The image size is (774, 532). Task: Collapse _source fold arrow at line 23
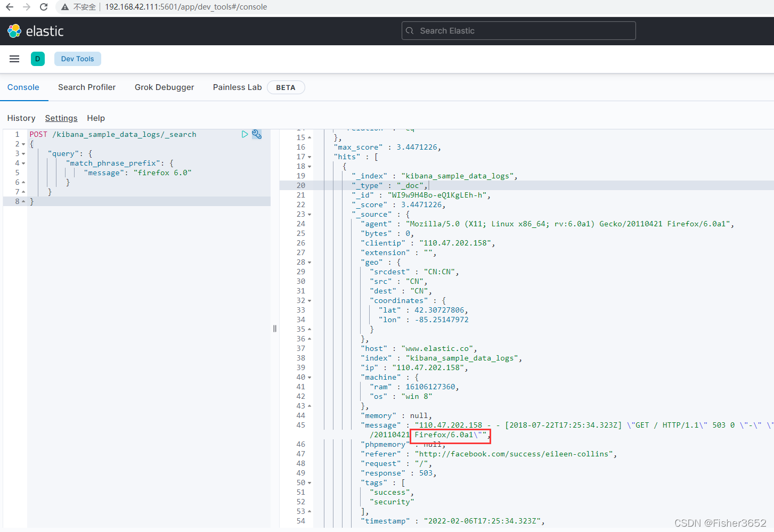point(309,215)
